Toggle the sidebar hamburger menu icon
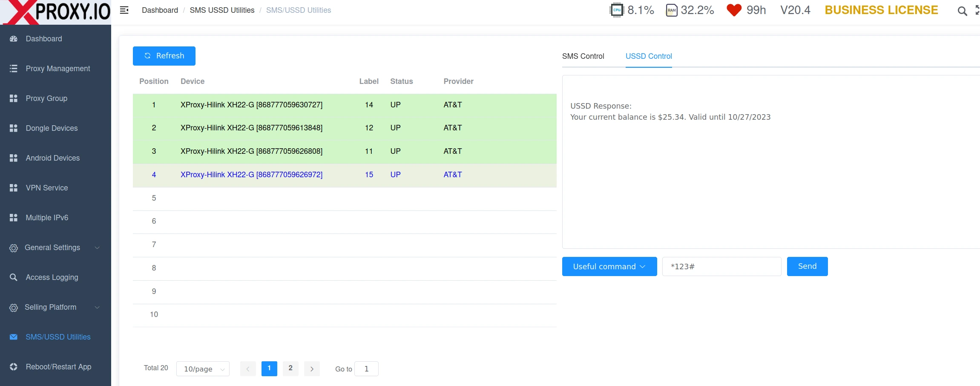The image size is (980, 386). coord(124,10)
